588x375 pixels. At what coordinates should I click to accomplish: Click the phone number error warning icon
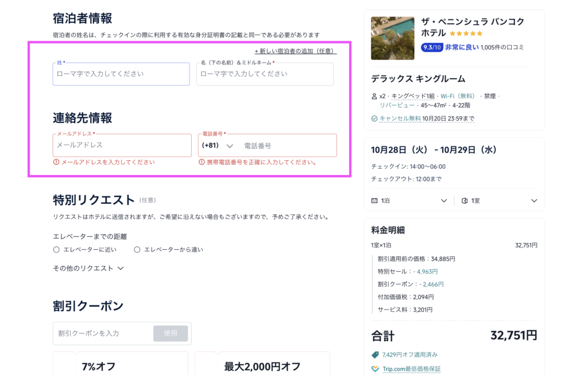click(x=202, y=163)
